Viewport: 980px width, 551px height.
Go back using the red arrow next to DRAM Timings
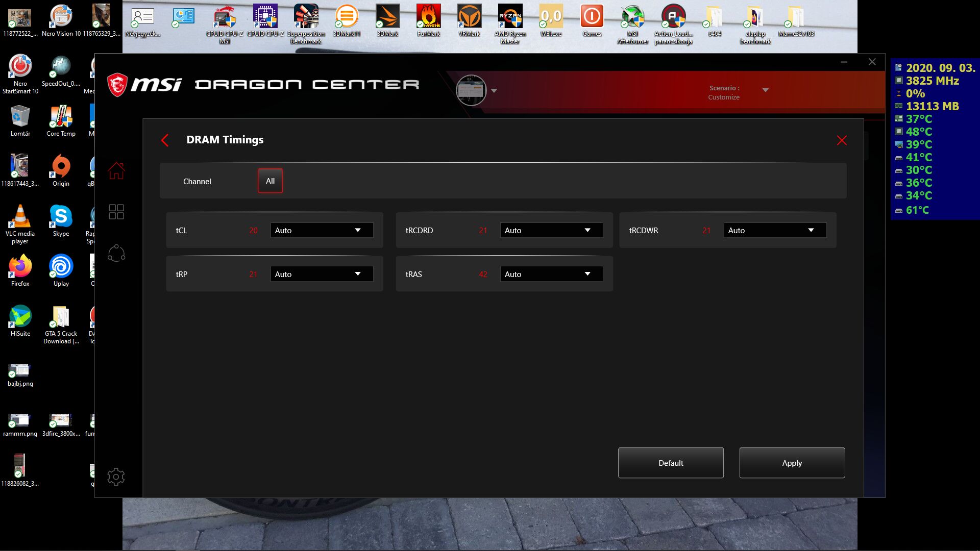point(165,140)
